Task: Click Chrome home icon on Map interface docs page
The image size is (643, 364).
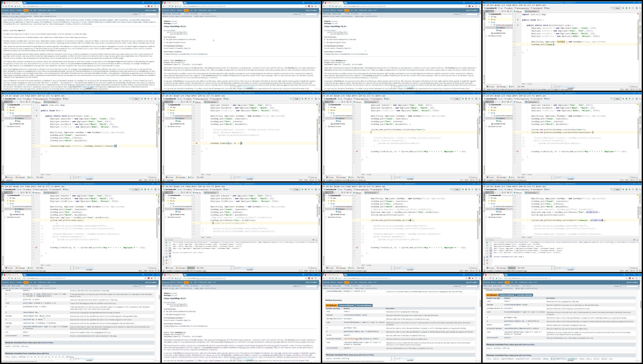Action: pos(12,6)
